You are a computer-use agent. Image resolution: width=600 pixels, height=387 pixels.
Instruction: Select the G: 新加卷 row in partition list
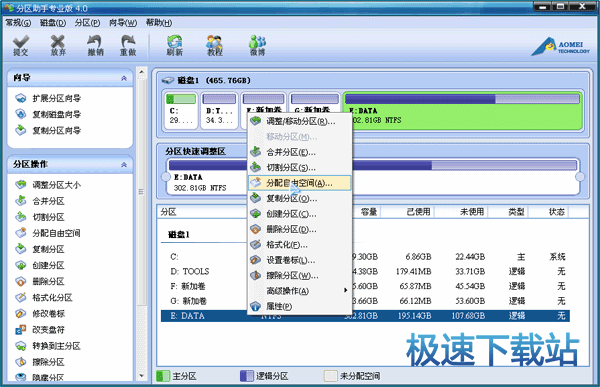coord(365,301)
